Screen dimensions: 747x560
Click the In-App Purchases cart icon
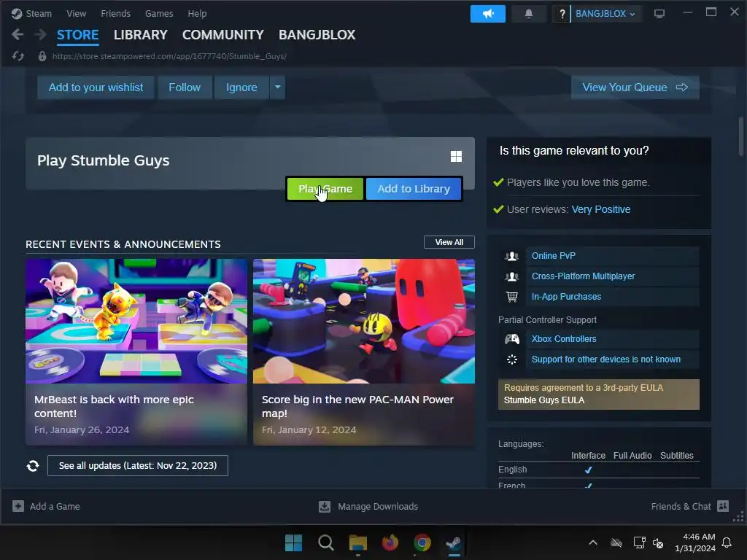coord(511,297)
